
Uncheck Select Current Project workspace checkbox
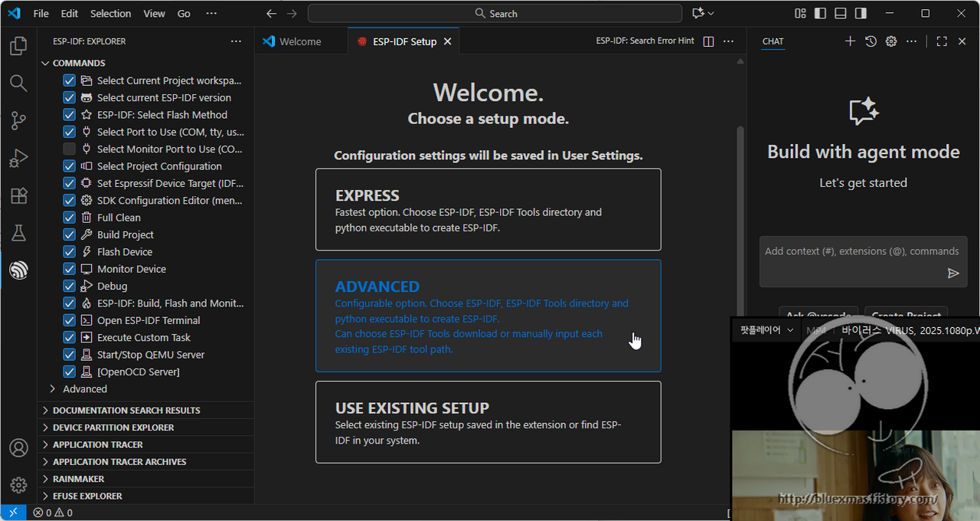(69, 80)
